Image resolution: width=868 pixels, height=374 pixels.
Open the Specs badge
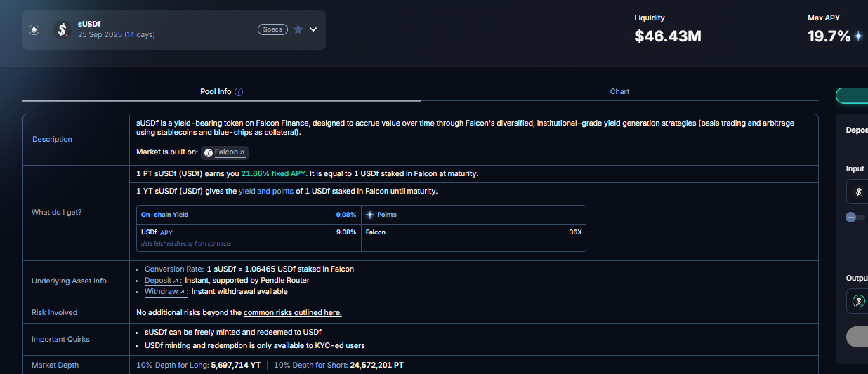click(272, 29)
